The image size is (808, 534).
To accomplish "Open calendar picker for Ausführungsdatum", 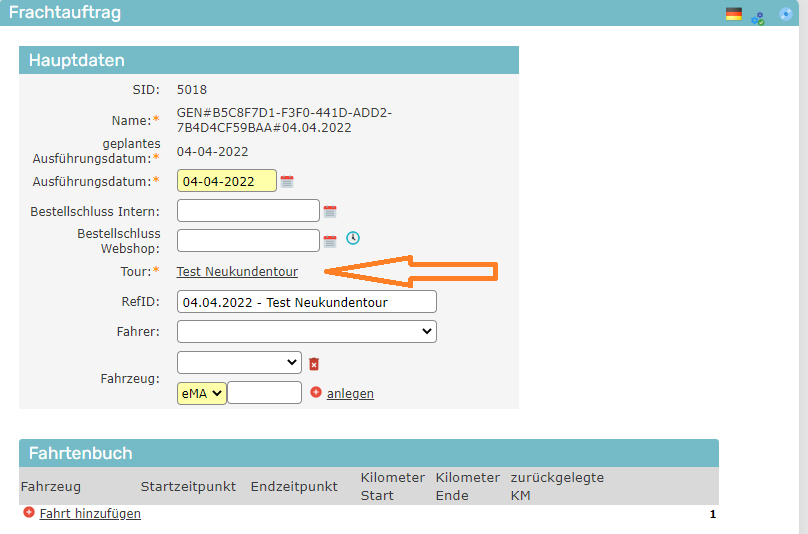I will (287, 182).
